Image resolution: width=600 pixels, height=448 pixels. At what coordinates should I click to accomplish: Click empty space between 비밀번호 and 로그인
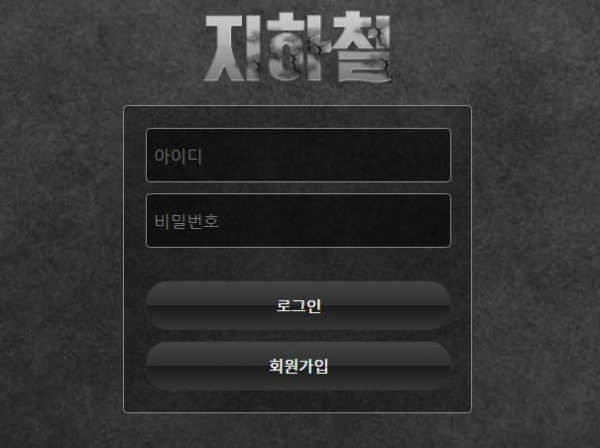(298, 265)
